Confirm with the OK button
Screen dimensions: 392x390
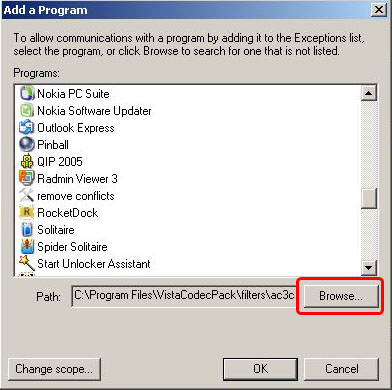coord(260,369)
